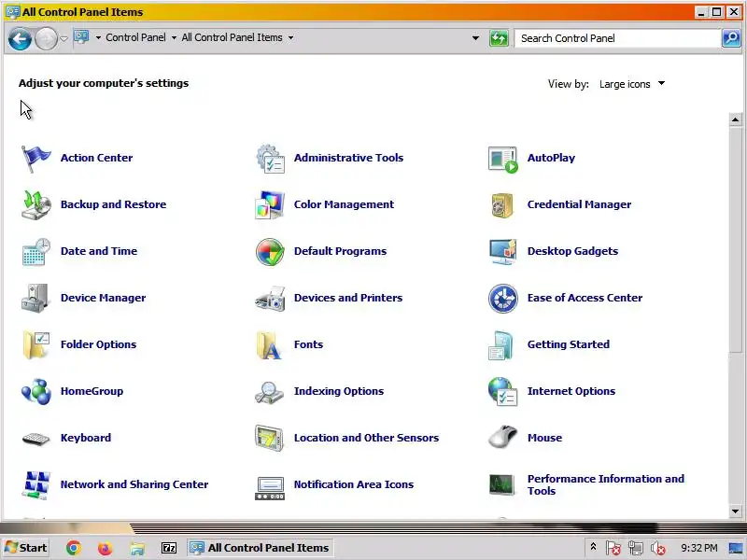The image size is (747, 560).
Task: Click the Getting Started icon
Action: pyautogui.click(x=500, y=344)
